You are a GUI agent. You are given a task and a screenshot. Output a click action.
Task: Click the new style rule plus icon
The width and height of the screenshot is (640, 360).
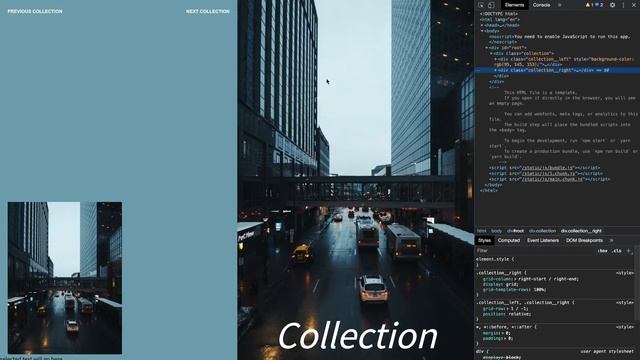(629, 251)
